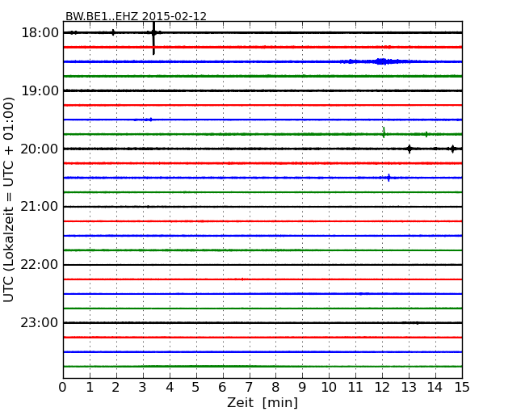Image resolution: width=525 pixels, height=420 pixels.
Task: Click the small black spike near minute 2 at 18:00
Action: 113,32
